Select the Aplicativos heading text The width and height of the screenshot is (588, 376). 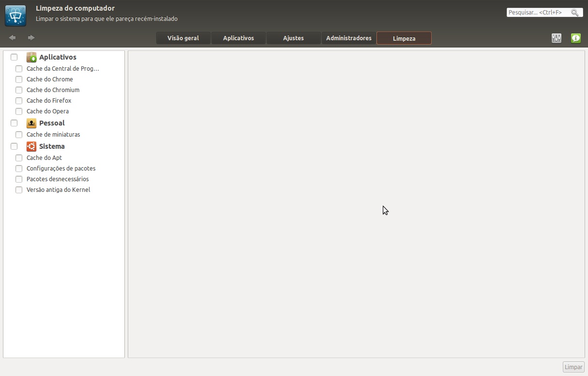tap(58, 57)
